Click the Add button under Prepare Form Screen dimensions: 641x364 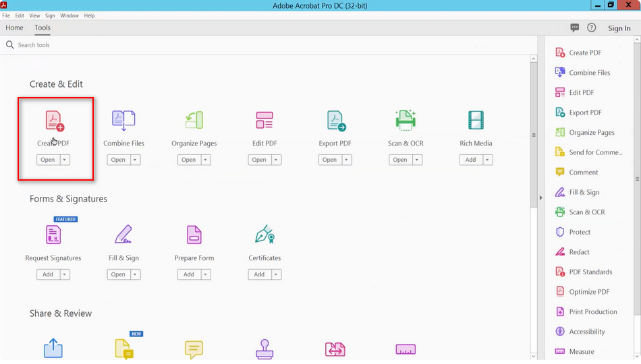(189, 274)
